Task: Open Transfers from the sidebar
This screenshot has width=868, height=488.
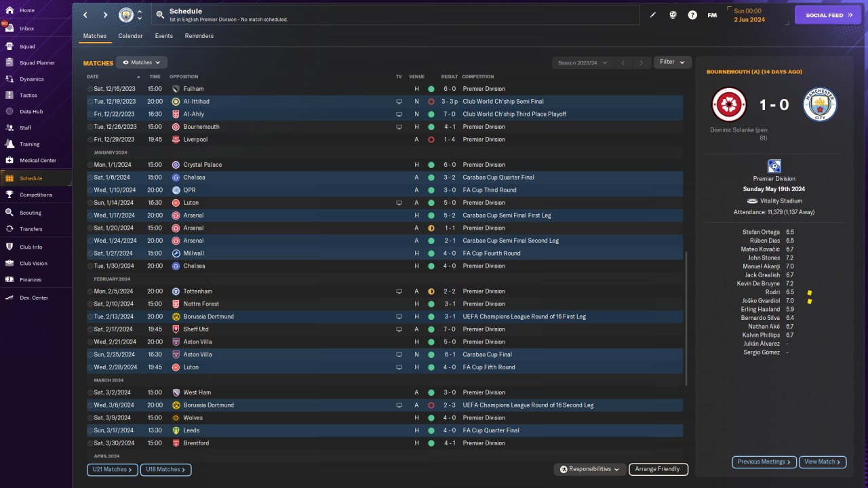Action: click(x=31, y=229)
